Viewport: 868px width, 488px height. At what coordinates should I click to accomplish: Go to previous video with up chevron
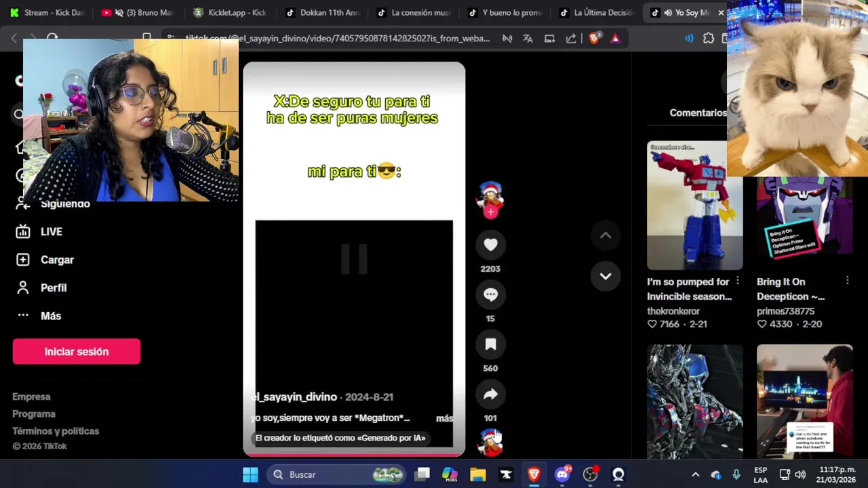click(x=606, y=236)
